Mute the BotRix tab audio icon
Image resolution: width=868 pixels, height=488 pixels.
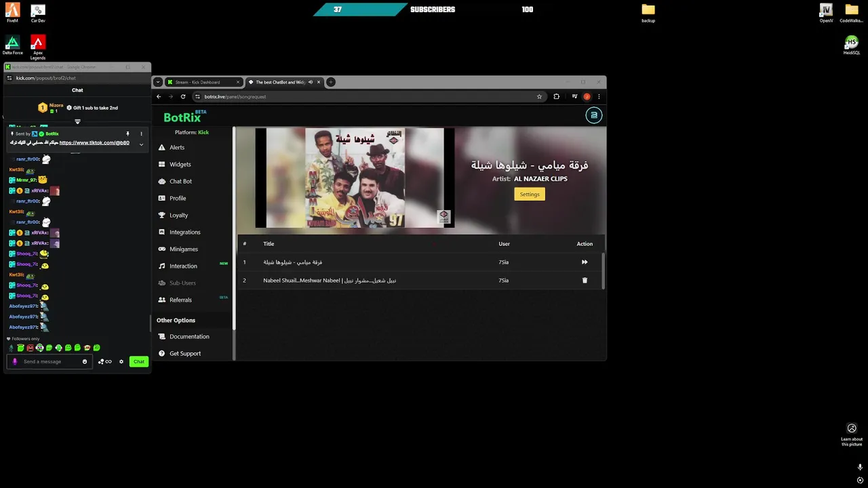[x=311, y=82]
